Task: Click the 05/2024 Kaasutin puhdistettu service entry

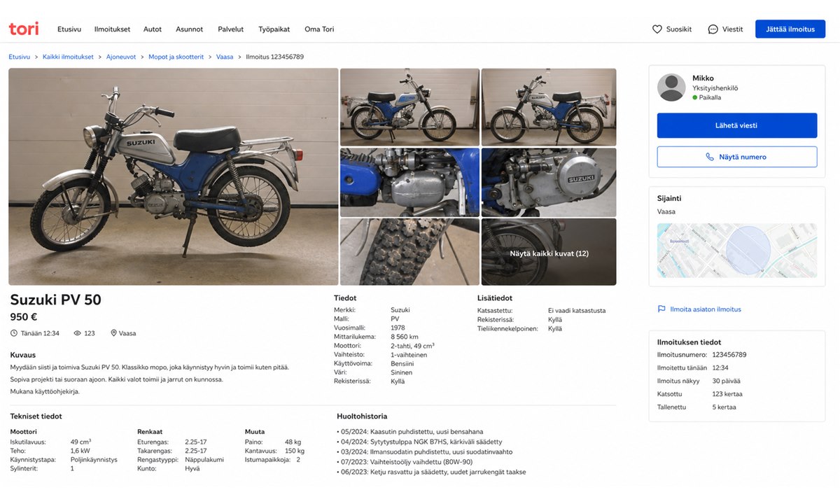Action: [x=410, y=432]
